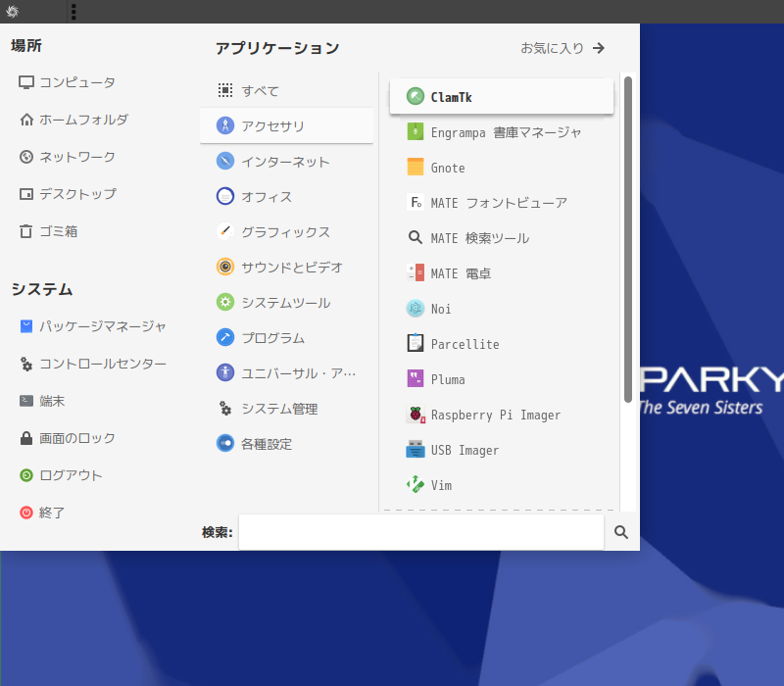Click the applications list scrollbar
The width and height of the screenshot is (784, 686).
pos(628,239)
